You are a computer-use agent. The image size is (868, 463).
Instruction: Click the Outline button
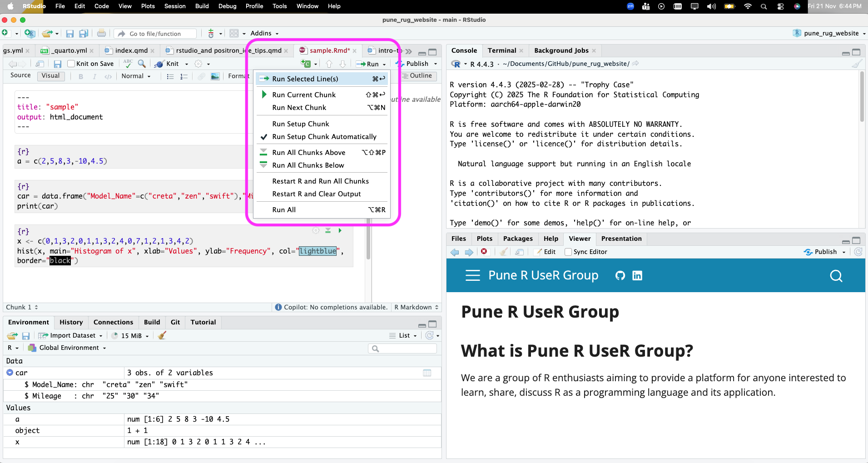(x=418, y=76)
